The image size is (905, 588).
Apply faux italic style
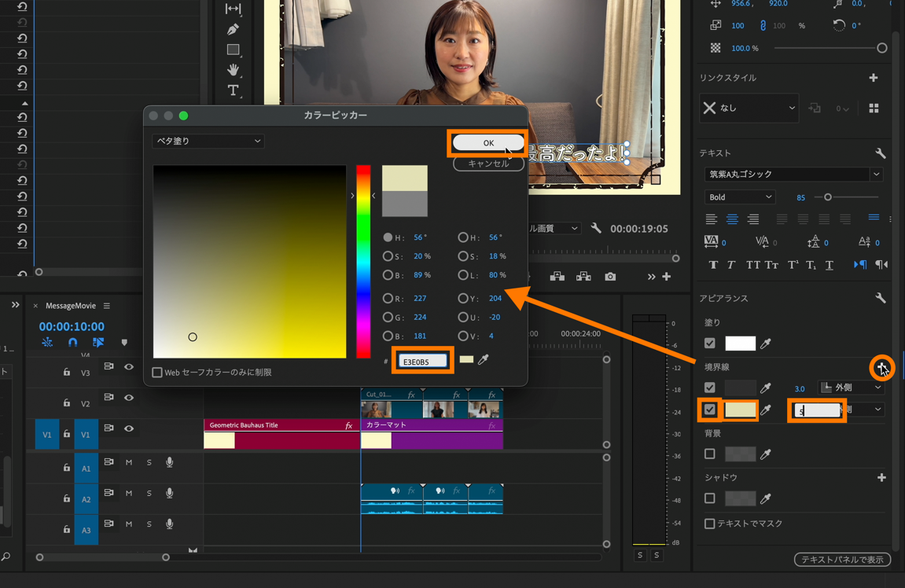point(730,265)
